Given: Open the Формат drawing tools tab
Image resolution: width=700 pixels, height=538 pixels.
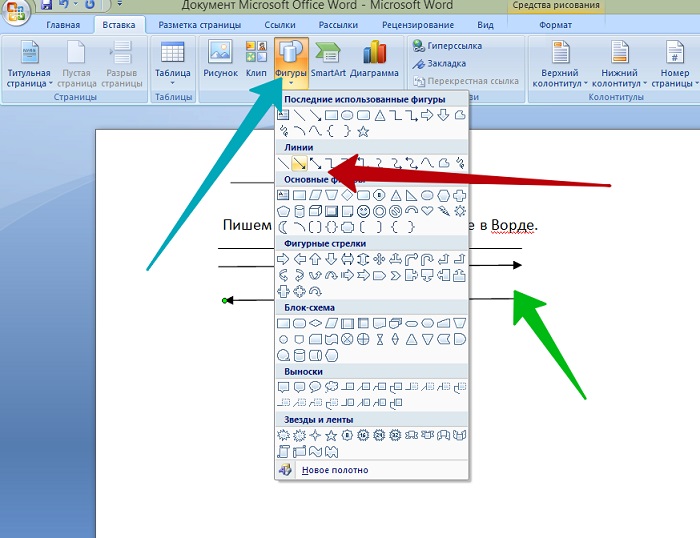Looking at the screenshot, I should click(x=555, y=25).
